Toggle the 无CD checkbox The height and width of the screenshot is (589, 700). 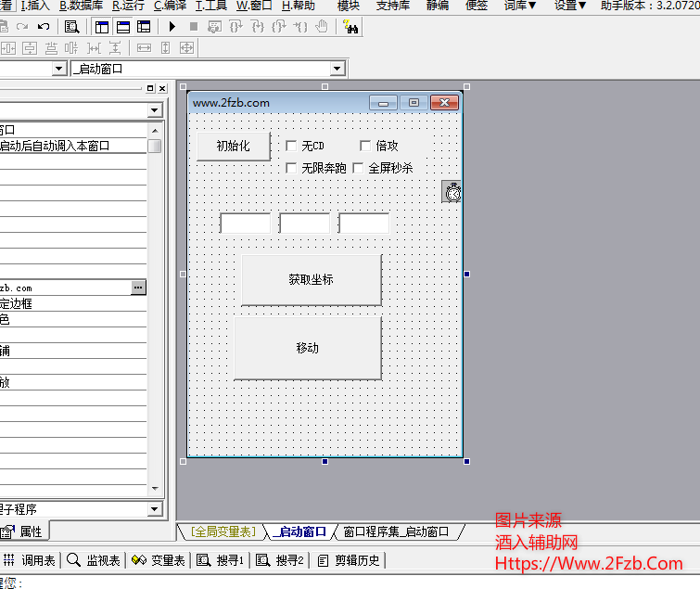[291, 146]
